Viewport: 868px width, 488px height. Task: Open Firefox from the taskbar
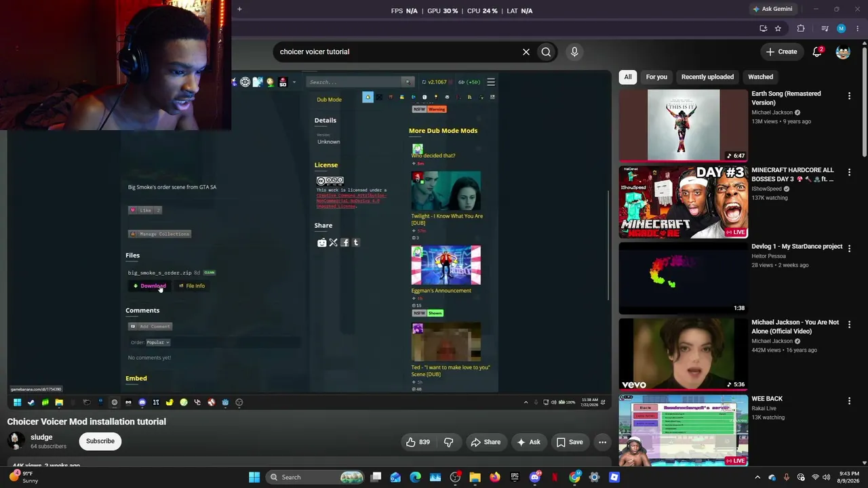coord(495,477)
